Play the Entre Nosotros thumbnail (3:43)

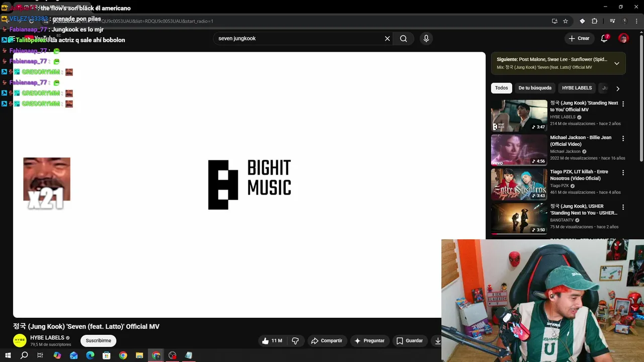point(519,184)
